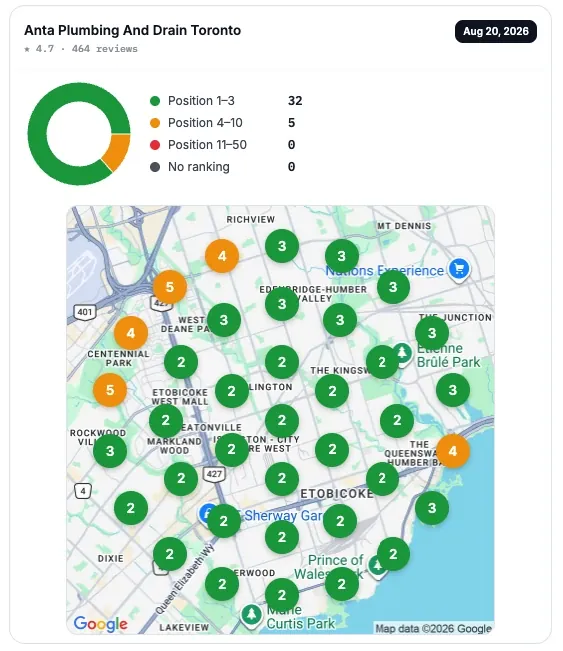Click the orange donut chart segment
The image size is (563, 651).
[x=118, y=151]
